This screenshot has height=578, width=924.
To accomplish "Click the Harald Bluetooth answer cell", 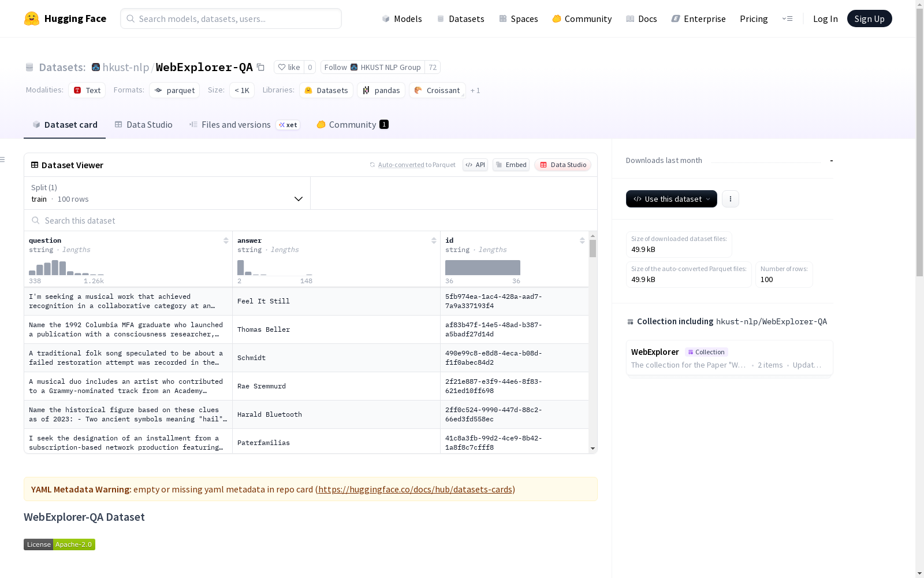I will (336, 414).
